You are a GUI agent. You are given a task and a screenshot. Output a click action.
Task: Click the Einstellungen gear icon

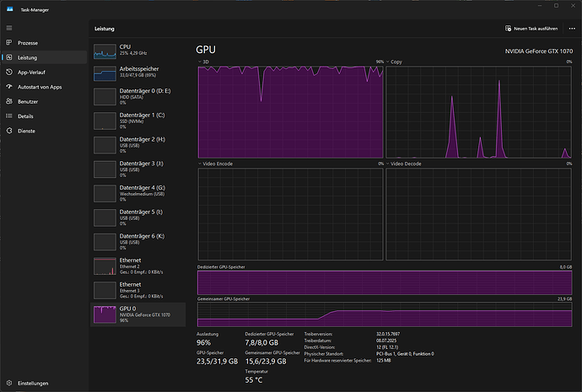[x=9, y=383]
